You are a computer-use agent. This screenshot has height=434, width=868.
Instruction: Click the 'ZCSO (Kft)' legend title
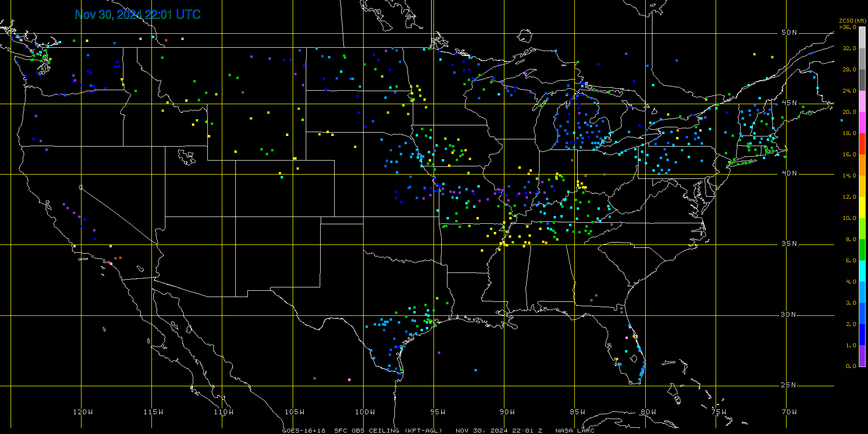(853, 21)
